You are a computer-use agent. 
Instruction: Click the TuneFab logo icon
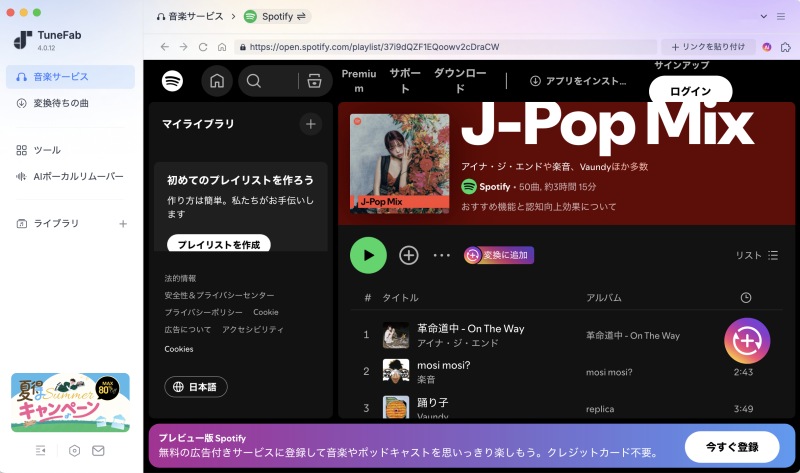[x=22, y=40]
